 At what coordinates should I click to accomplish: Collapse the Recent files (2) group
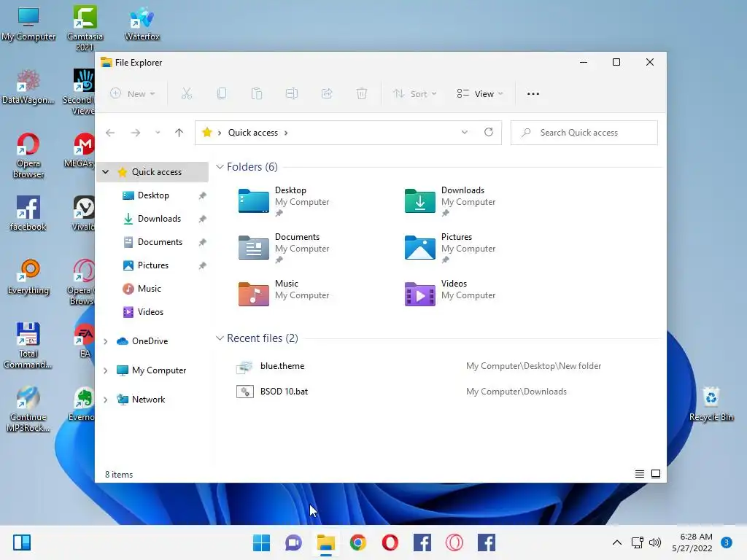pos(220,338)
